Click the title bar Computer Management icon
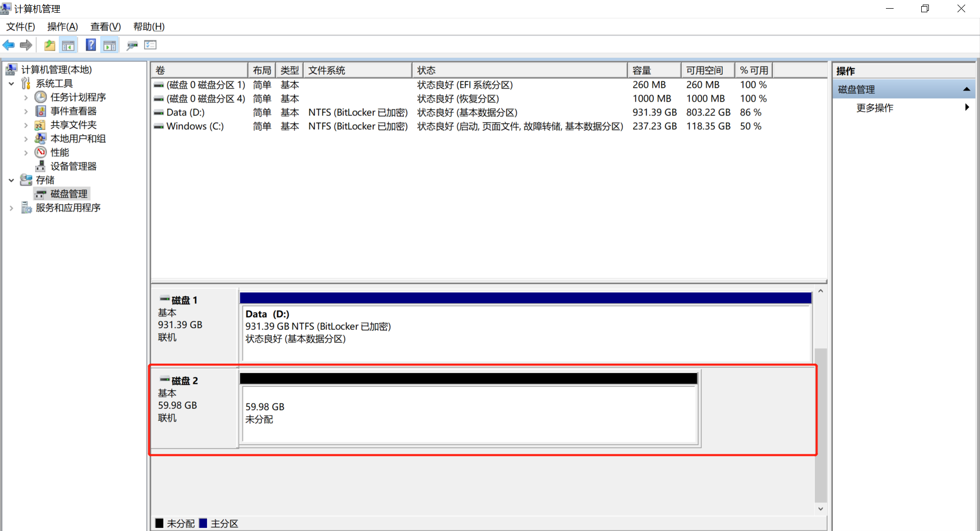Screen dimensions: 980x531 (x=6, y=8)
